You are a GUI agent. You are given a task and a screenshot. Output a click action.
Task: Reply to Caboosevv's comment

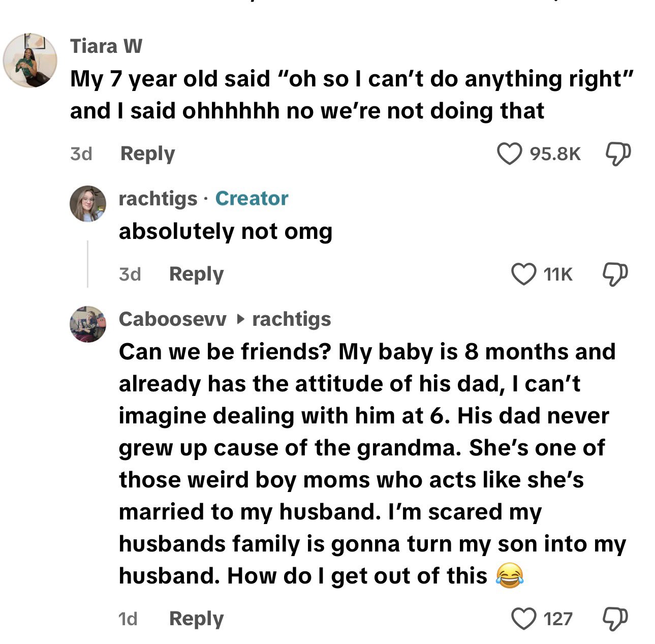[196, 619]
